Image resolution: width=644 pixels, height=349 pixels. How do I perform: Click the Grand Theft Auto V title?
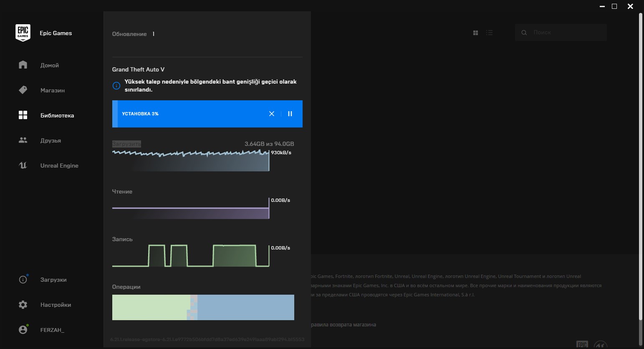pyautogui.click(x=138, y=69)
